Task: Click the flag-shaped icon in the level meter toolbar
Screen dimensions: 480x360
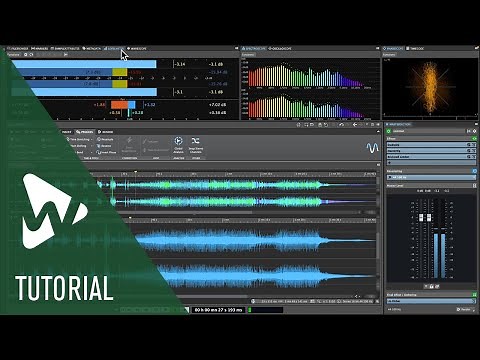Action: coord(65,54)
